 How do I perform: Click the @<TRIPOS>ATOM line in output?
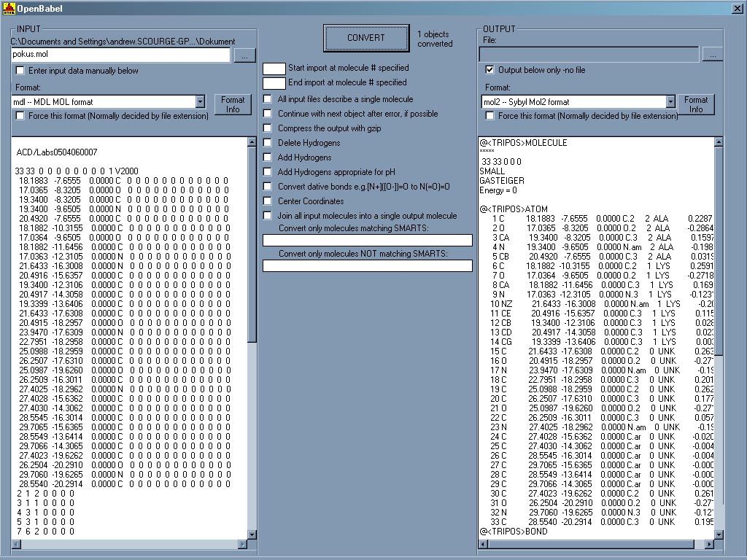click(514, 209)
